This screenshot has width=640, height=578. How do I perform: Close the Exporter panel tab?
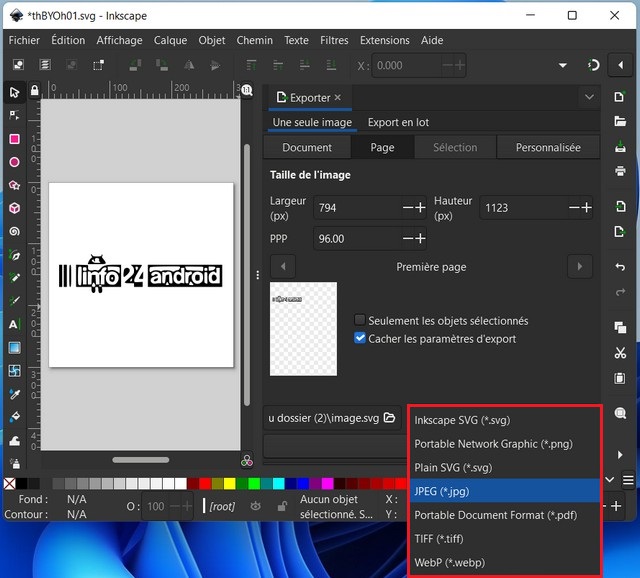tap(338, 97)
